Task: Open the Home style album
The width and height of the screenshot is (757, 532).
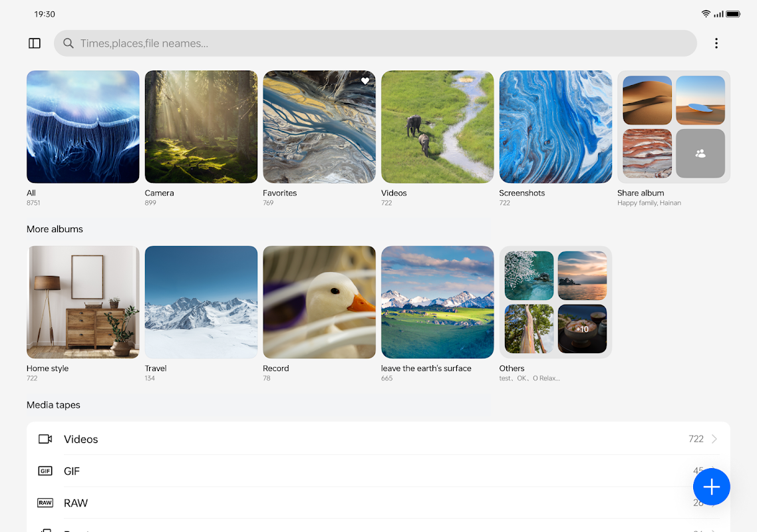Action: [x=82, y=302]
